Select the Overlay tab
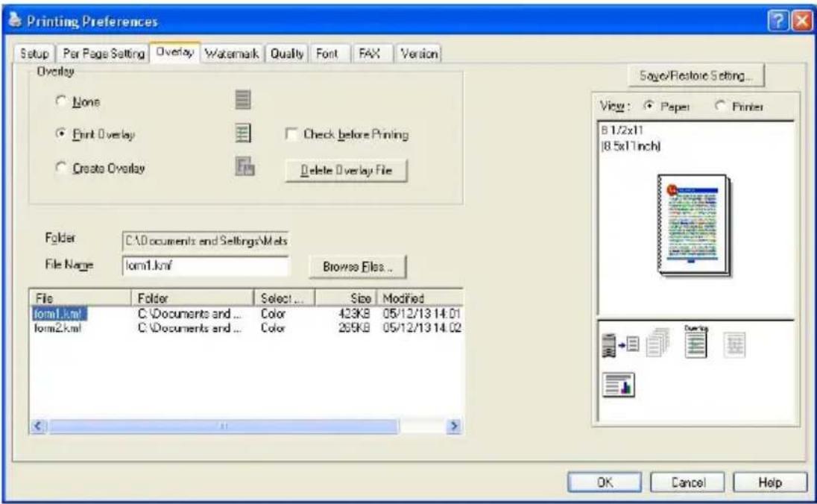Screen dimensions: 817x504 174,51
